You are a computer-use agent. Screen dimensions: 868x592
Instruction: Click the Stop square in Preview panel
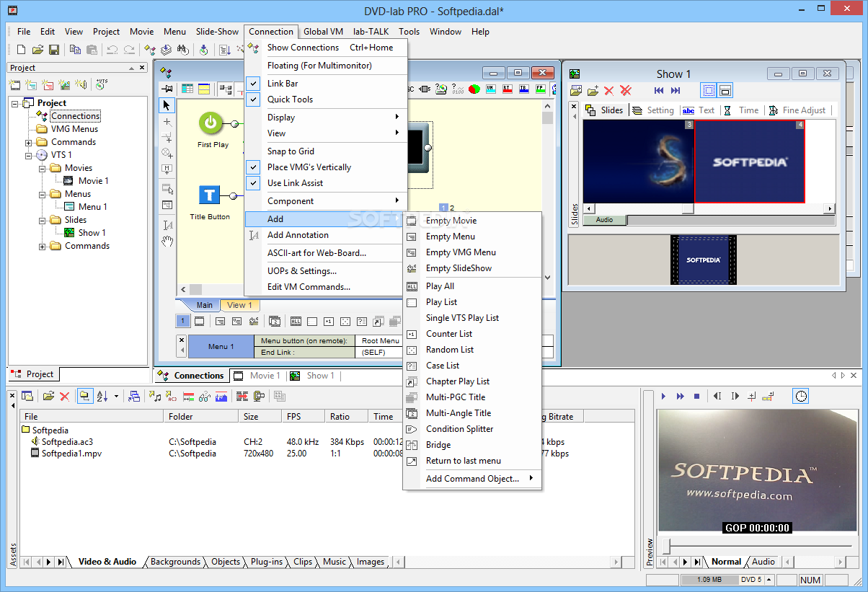click(x=696, y=396)
